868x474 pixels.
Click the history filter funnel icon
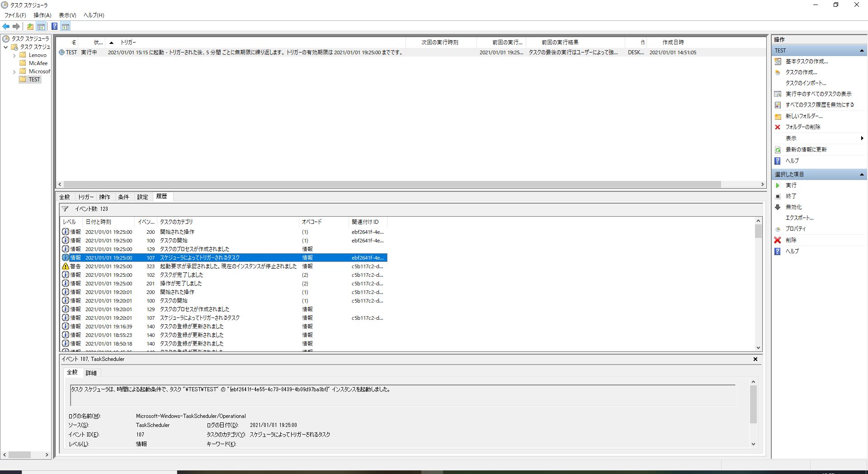(65, 209)
